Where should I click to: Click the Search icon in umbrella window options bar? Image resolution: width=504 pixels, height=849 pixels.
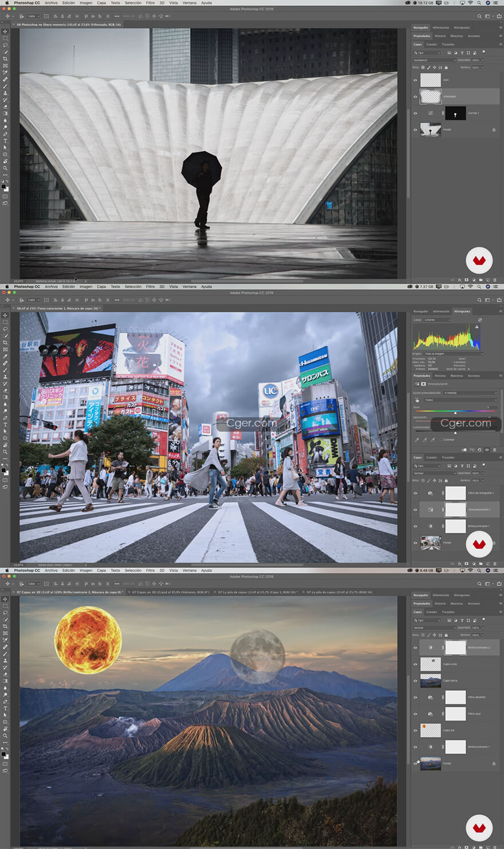coord(479,16)
